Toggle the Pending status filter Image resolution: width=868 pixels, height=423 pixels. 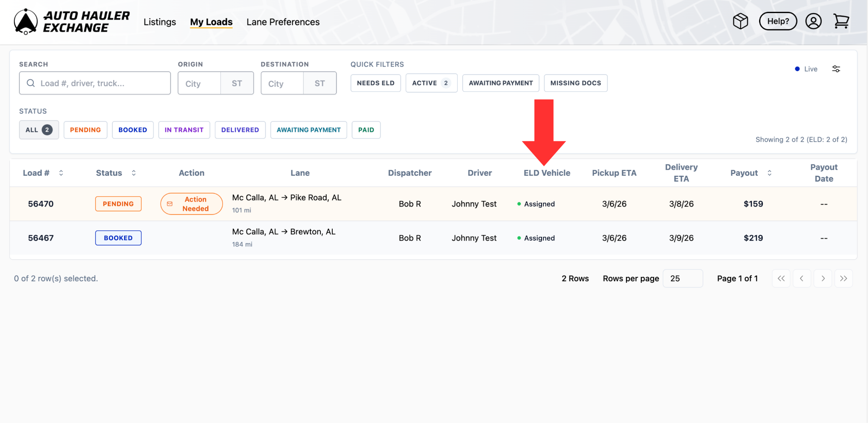click(x=85, y=130)
